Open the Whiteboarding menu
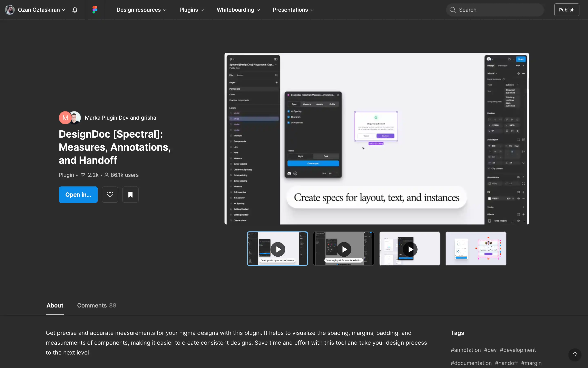Image resolution: width=588 pixels, height=368 pixels. [x=238, y=10]
